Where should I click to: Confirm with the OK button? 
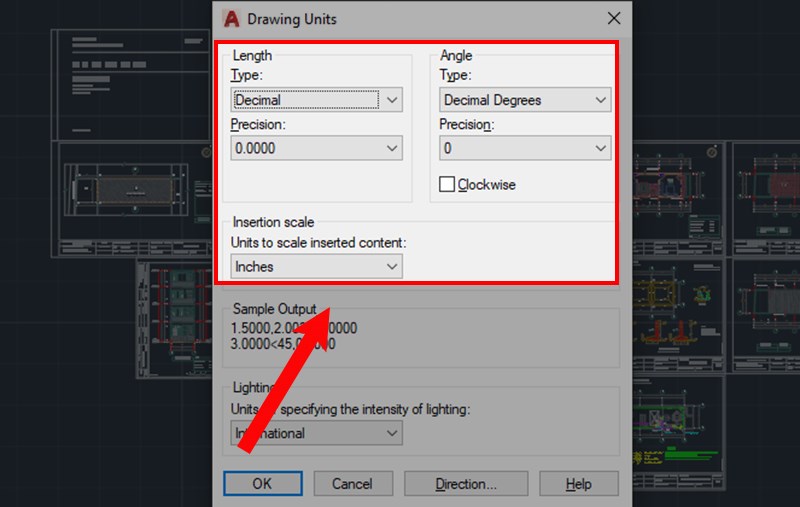[263, 483]
